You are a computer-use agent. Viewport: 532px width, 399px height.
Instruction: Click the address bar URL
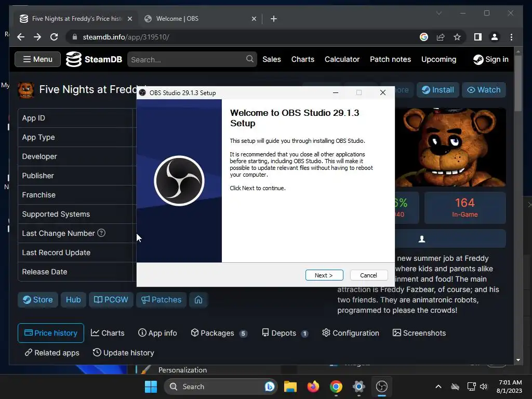pyautogui.click(x=126, y=37)
